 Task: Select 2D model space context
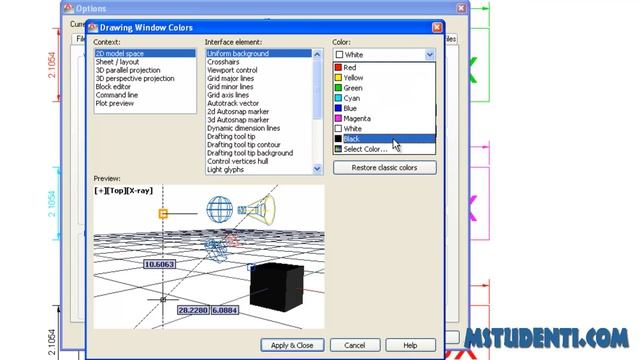(x=145, y=53)
